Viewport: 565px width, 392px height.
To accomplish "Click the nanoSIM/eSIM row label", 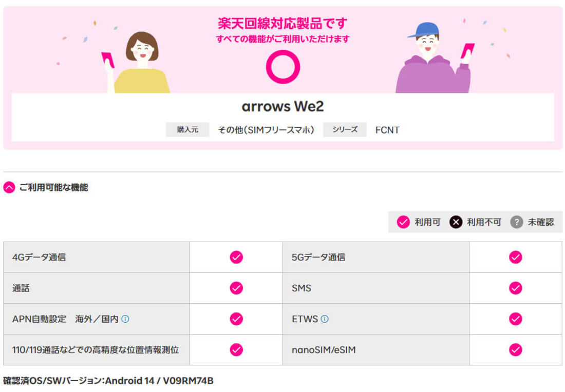I will coord(324,350).
